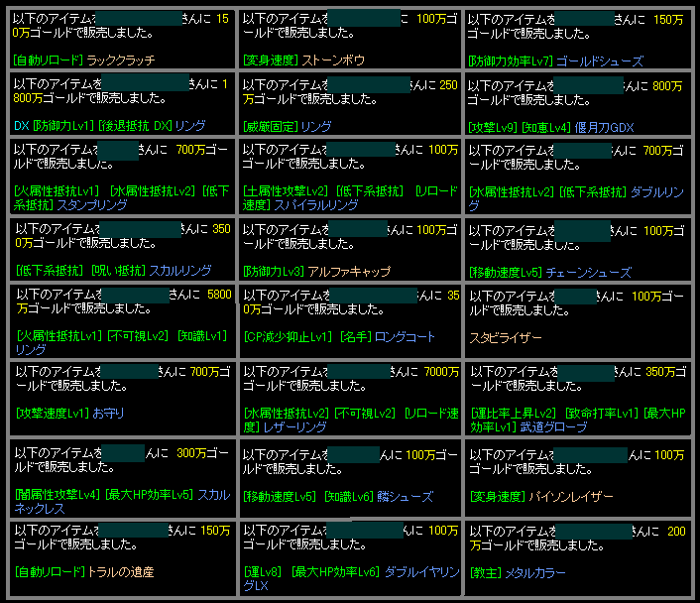The height and width of the screenshot is (603, 700).
Task: Click the DX [防御力Lv1] リング item line
Action: pyautogui.click(x=110, y=126)
